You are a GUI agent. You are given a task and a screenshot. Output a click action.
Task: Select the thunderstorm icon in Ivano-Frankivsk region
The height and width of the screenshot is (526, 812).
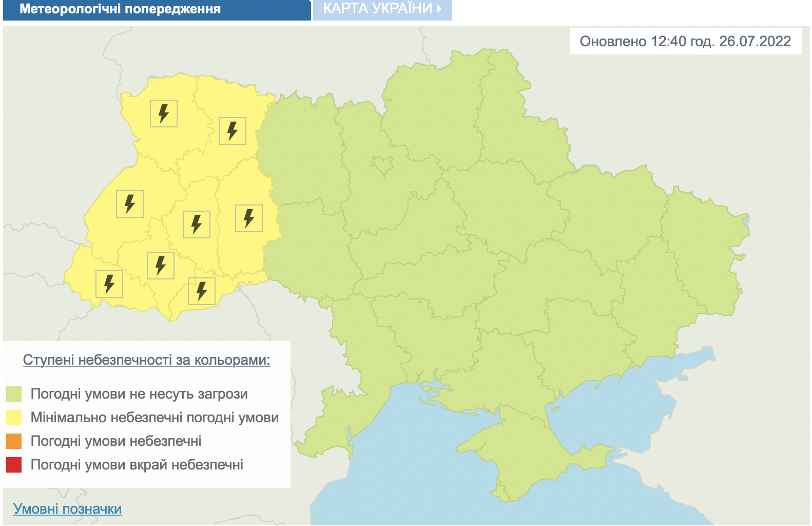(x=161, y=266)
